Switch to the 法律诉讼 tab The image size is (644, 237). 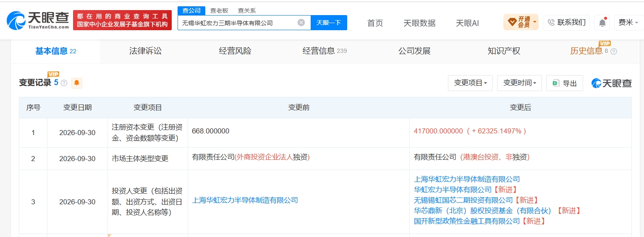pos(145,51)
